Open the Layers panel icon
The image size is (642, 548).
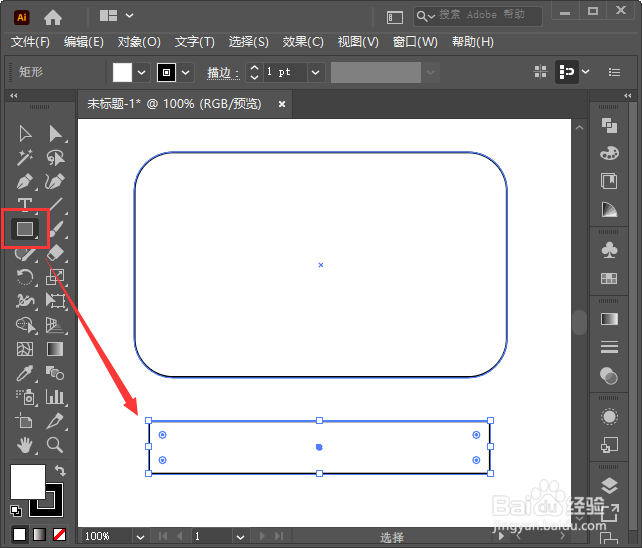609,486
